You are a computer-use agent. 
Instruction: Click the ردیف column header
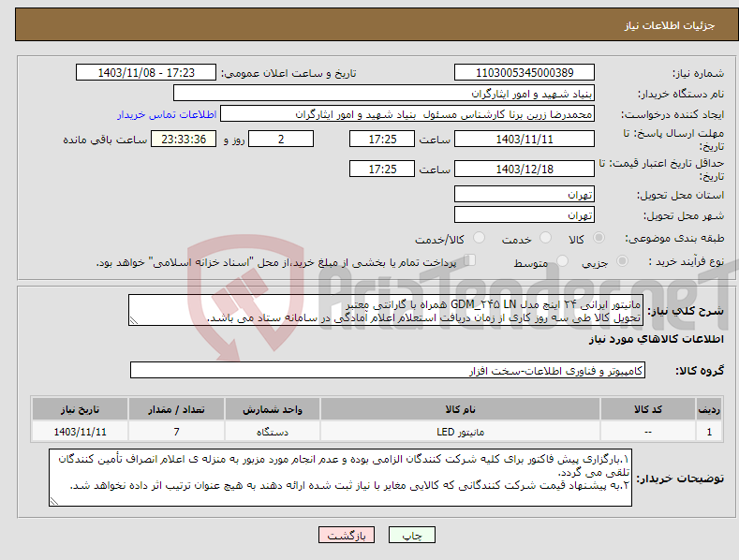pyautogui.click(x=709, y=409)
